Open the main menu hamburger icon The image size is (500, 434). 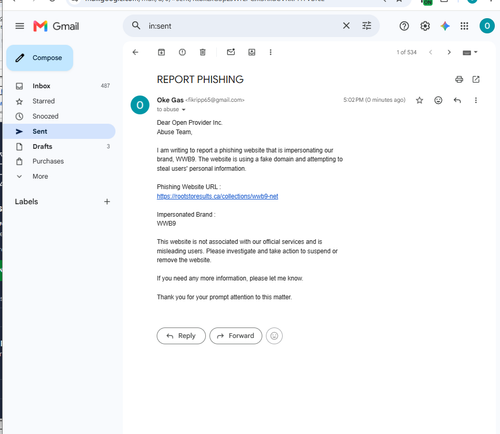tap(20, 26)
